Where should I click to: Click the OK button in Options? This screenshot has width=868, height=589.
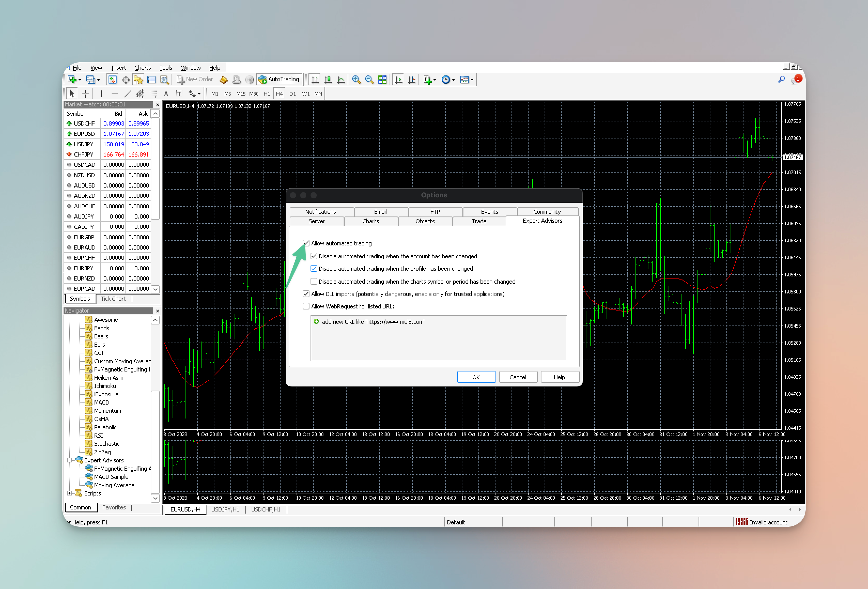click(x=476, y=377)
